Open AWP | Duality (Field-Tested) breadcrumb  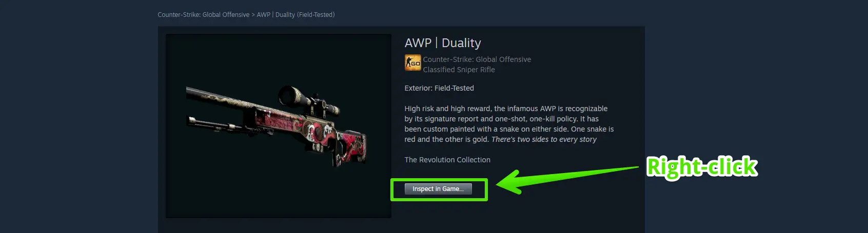(295, 15)
